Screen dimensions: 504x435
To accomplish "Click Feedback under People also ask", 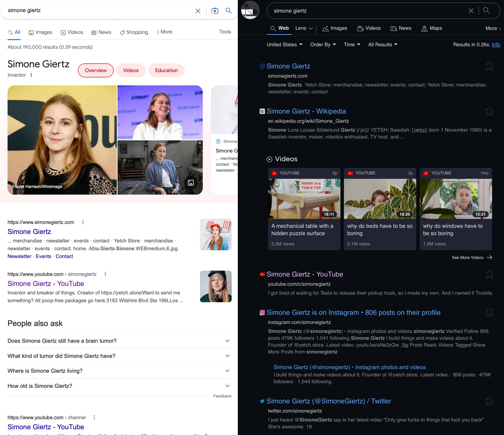I will 222,396.
